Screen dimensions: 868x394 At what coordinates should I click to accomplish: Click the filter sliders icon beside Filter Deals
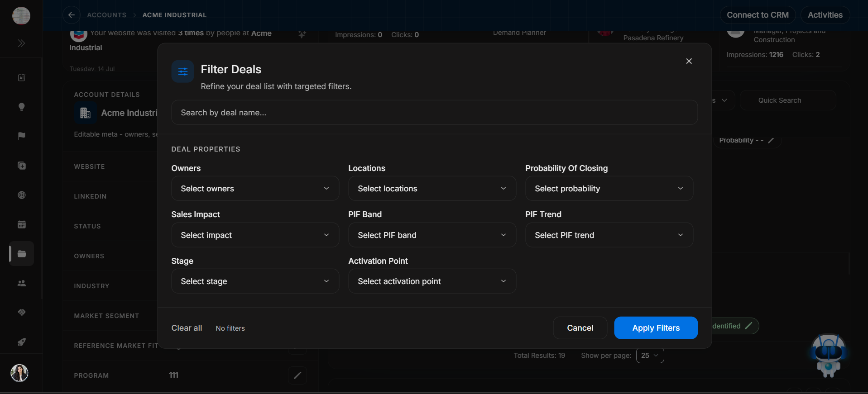[x=183, y=71]
